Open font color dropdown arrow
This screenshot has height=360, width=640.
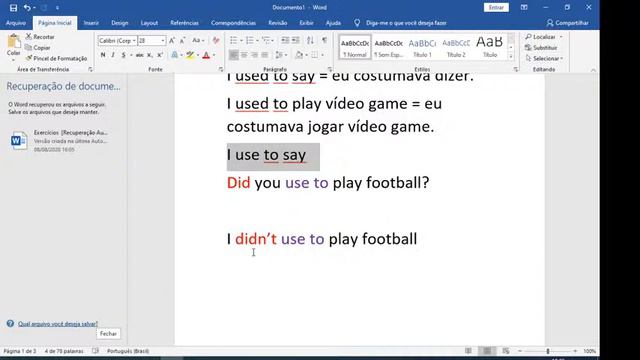click(214, 55)
